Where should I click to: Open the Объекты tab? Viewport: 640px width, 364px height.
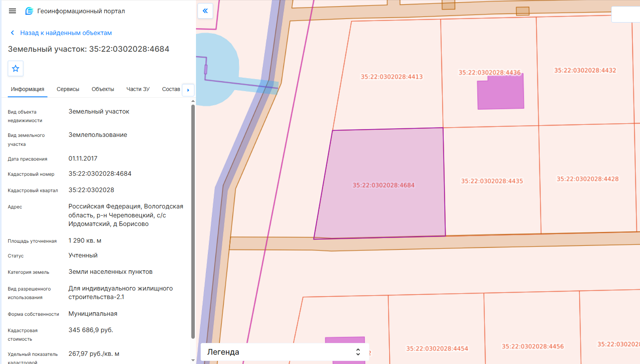click(x=103, y=89)
